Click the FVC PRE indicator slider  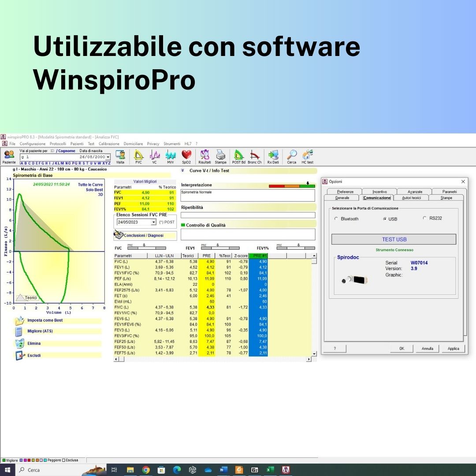tap(147, 248)
